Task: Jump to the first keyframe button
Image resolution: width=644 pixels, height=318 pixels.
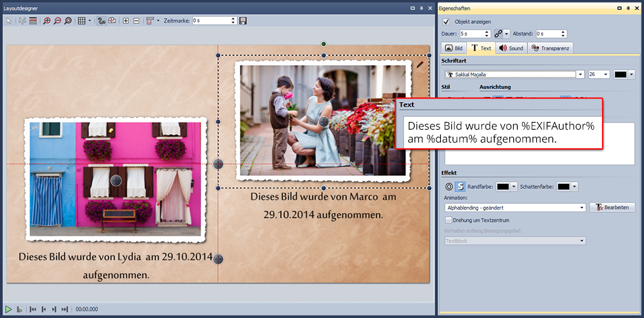Action: [x=34, y=310]
